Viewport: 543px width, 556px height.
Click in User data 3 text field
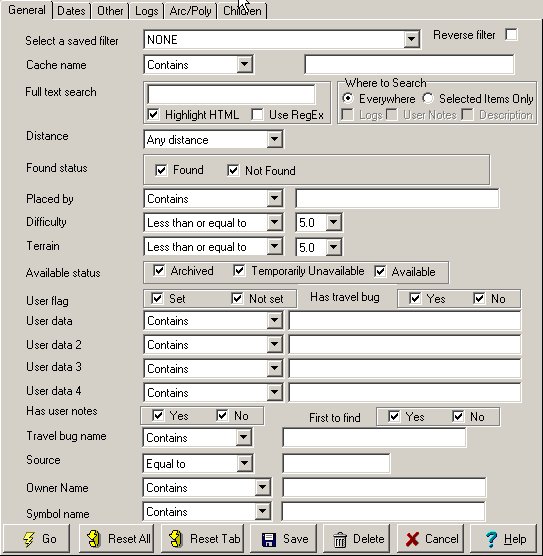(x=405, y=368)
